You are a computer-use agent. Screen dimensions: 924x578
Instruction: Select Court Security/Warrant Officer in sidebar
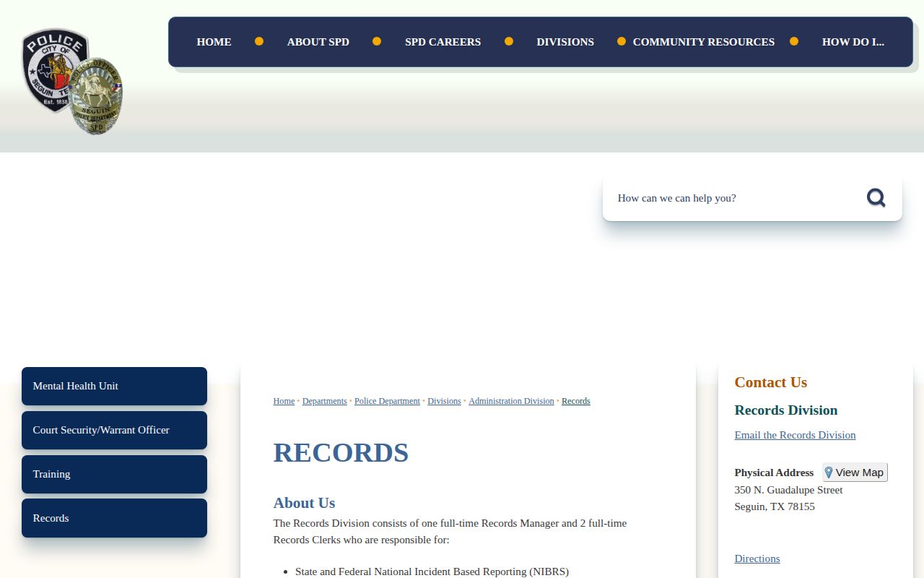(x=114, y=430)
